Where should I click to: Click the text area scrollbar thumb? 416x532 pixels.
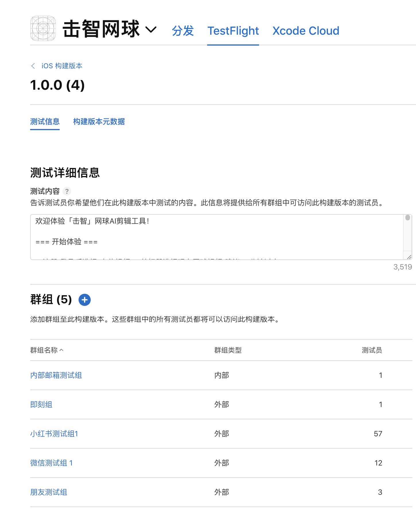(x=408, y=218)
